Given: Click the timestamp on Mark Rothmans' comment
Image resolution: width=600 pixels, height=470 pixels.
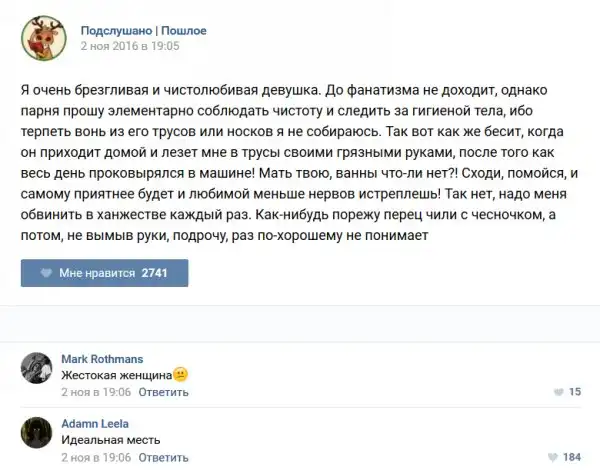Looking at the screenshot, I should (97, 392).
